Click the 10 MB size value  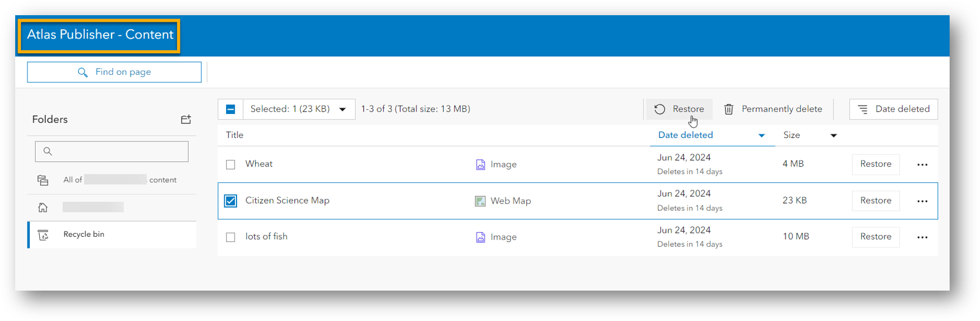(795, 237)
